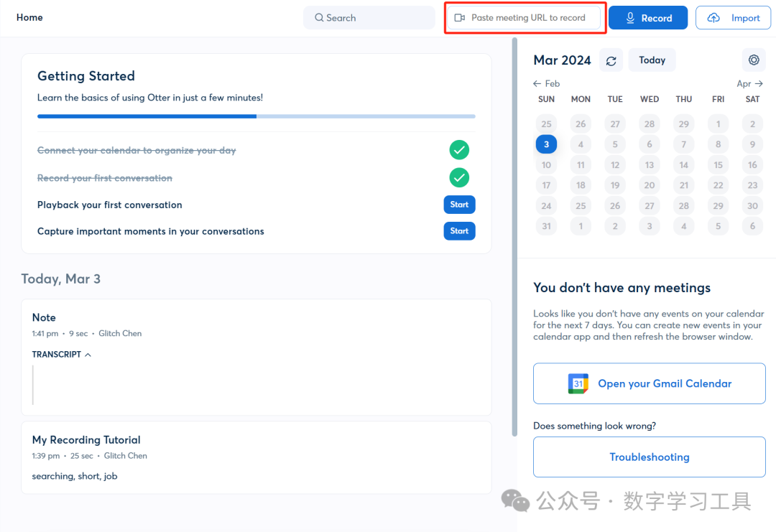Image resolution: width=776 pixels, height=532 pixels.
Task: Click Record your first conversation text
Action: point(105,178)
